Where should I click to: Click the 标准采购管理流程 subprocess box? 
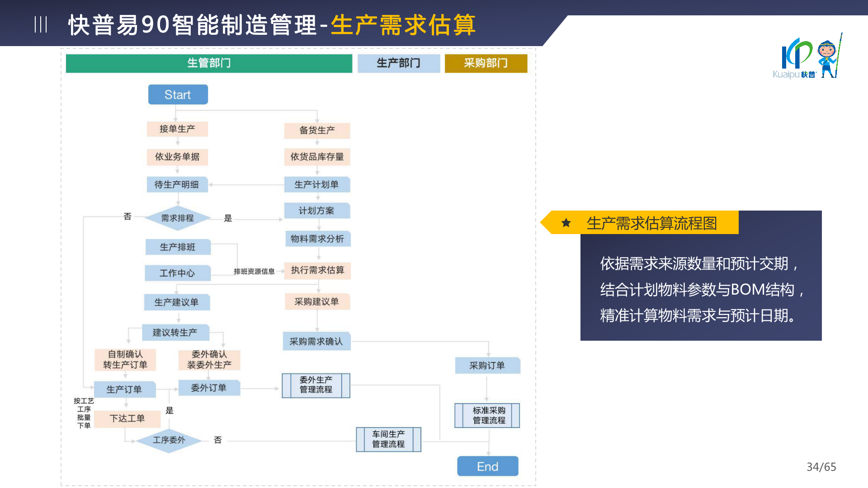(x=487, y=415)
